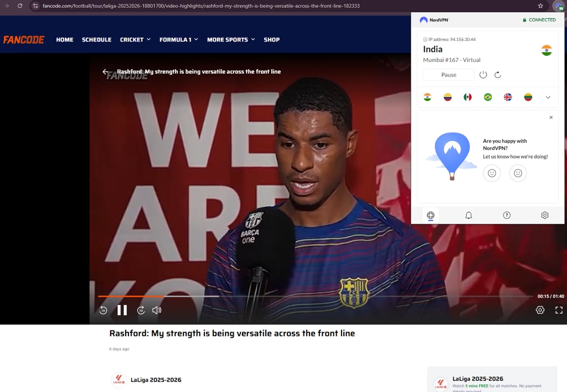Open NordVPN help question tab
The width and height of the screenshot is (567, 392).
click(x=507, y=215)
